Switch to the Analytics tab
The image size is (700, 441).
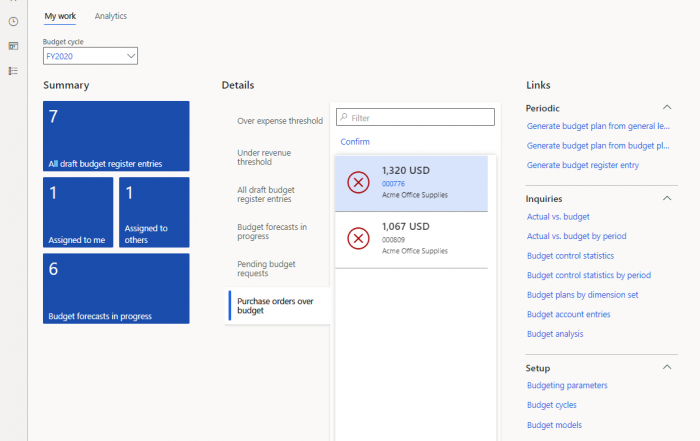click(111, 16)
